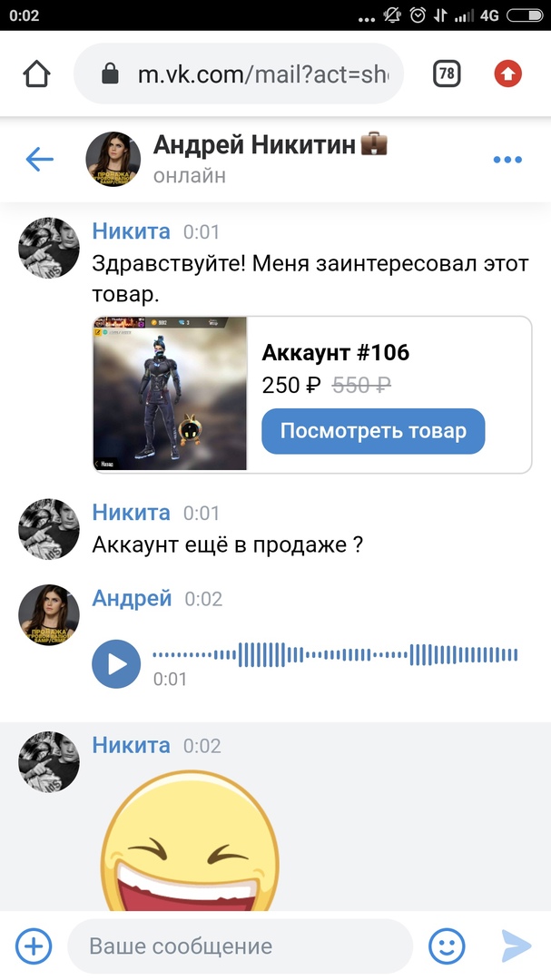Focus the Ваше сообщение input field

[241, 946]
